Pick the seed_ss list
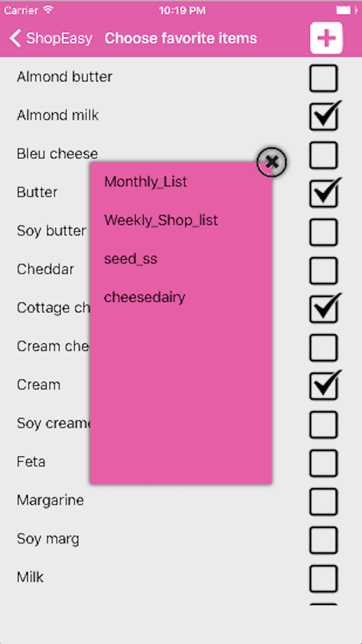 pos(130,259)
